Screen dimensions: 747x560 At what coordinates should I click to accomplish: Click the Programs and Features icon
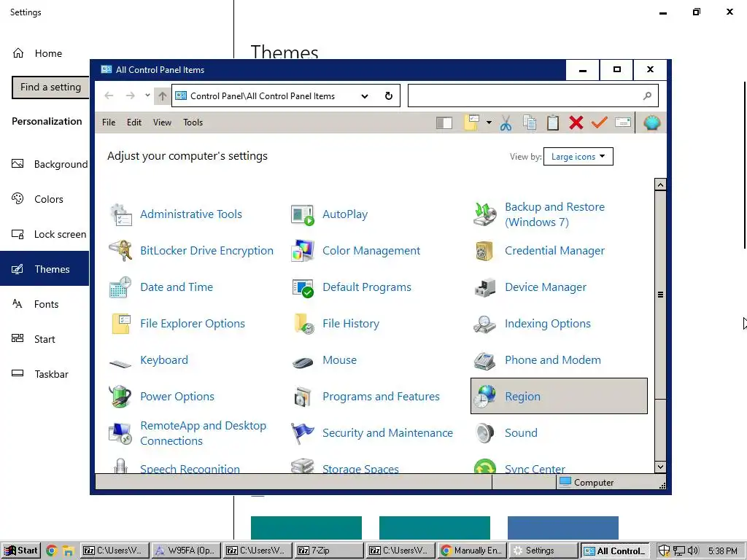click(303, 397)
